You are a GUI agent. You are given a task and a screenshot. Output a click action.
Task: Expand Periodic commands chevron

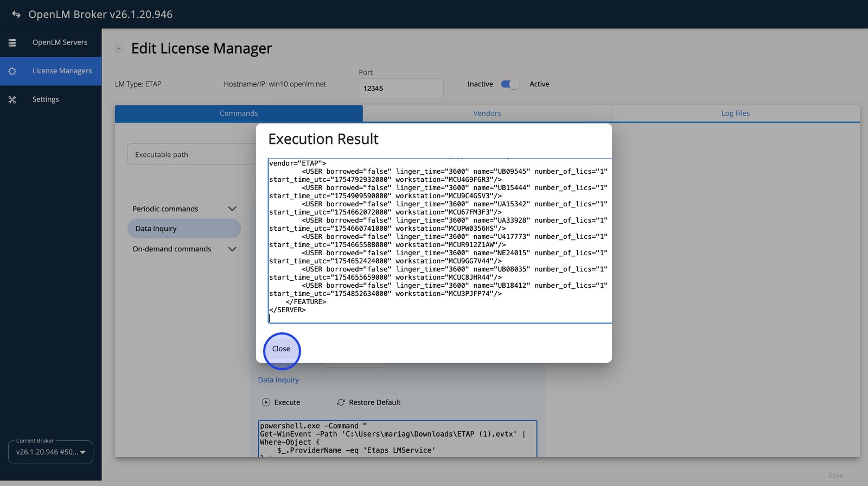tap(232, 209)
